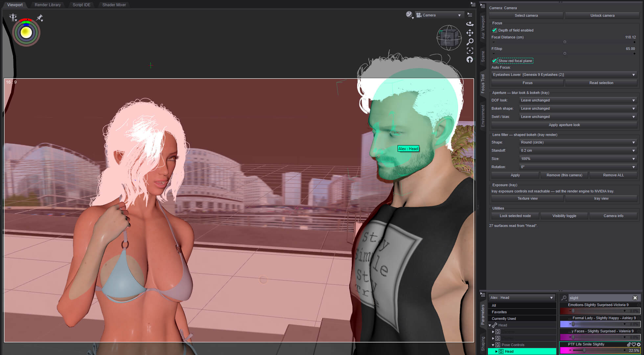Viewport: 644px width, 355px height.
Task: Switch to the Shader Mixer tab
Action: (114, 5)
